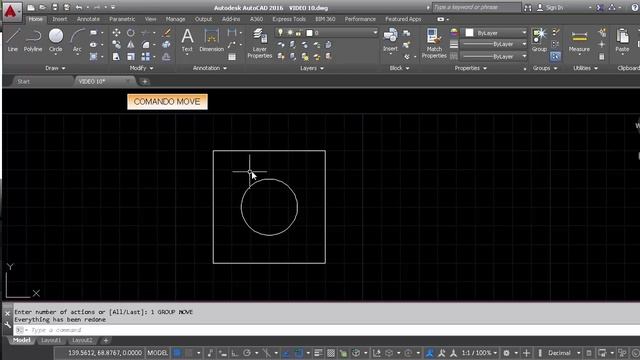Click add layout plus button
Image resolution: width=640 pixels, height=360 pixels.
coord(106,340)
